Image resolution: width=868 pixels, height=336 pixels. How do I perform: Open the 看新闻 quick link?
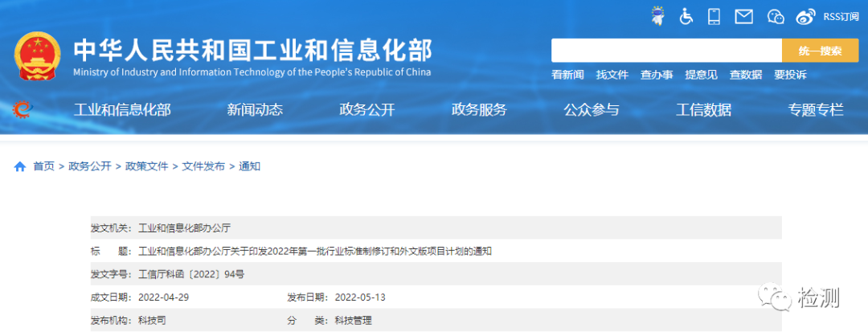point(567,75)
